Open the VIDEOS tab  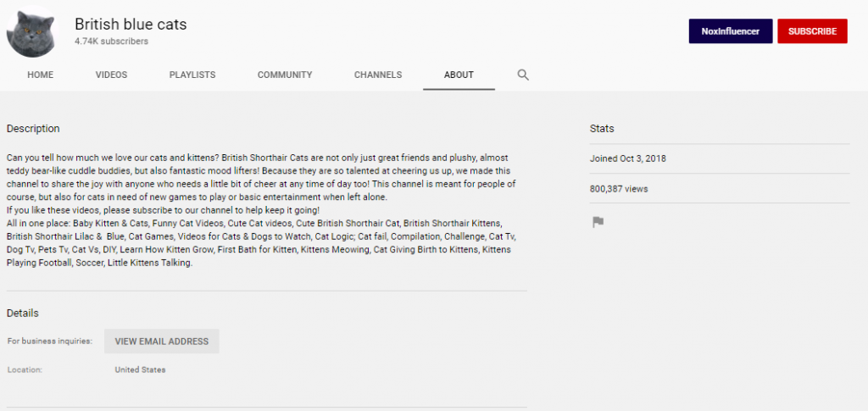click(x=111, y=75)
